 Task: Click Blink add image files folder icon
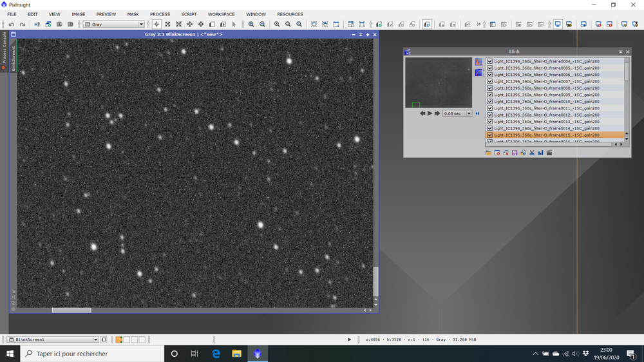pos(488,153)
